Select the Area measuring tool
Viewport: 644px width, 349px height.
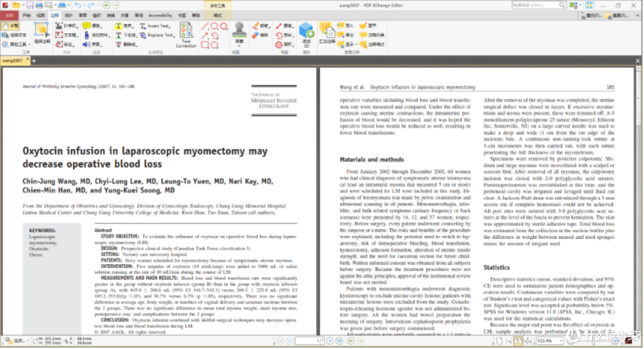click(284, 44)
